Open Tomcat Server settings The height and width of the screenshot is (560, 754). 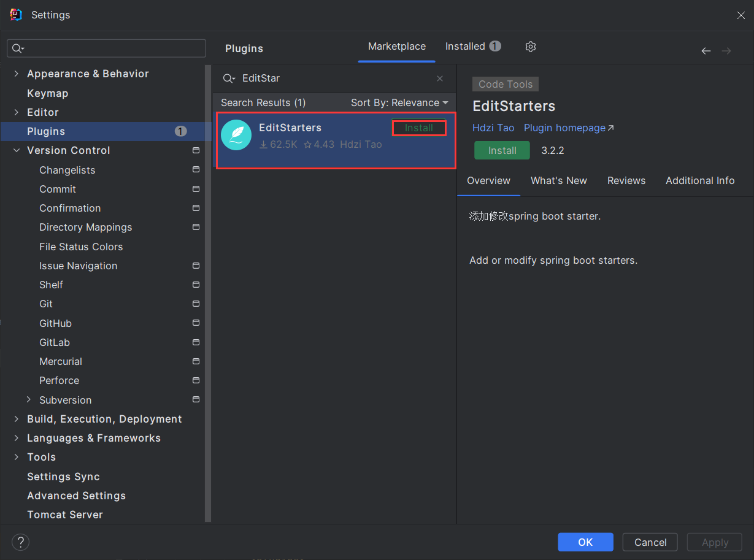coord(65,515)
